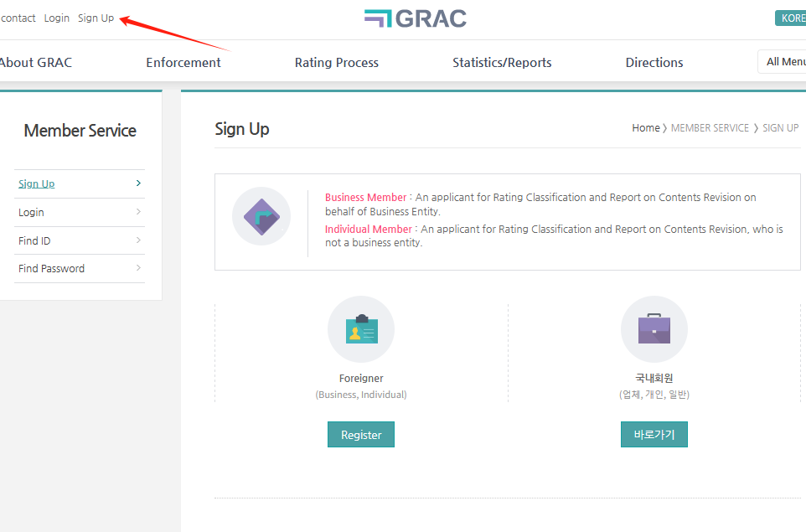Click the Foreigner ID badge icon

tap(361, 329)
